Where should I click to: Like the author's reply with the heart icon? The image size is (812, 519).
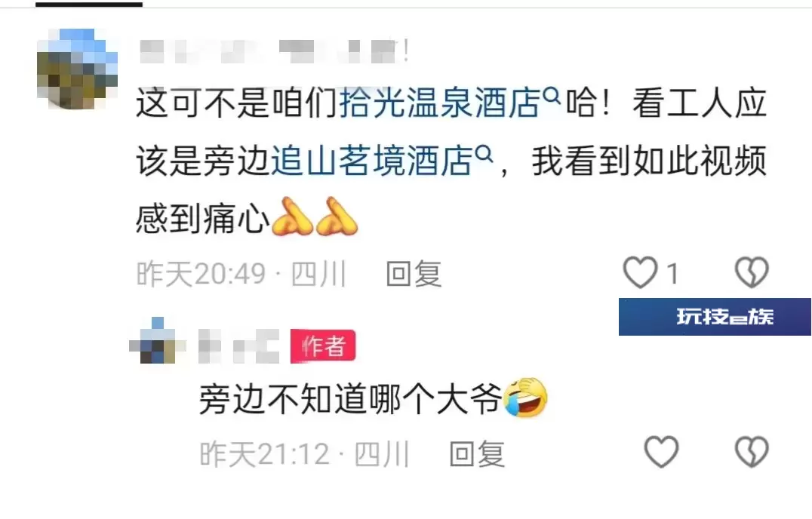[x=661, y=452]
